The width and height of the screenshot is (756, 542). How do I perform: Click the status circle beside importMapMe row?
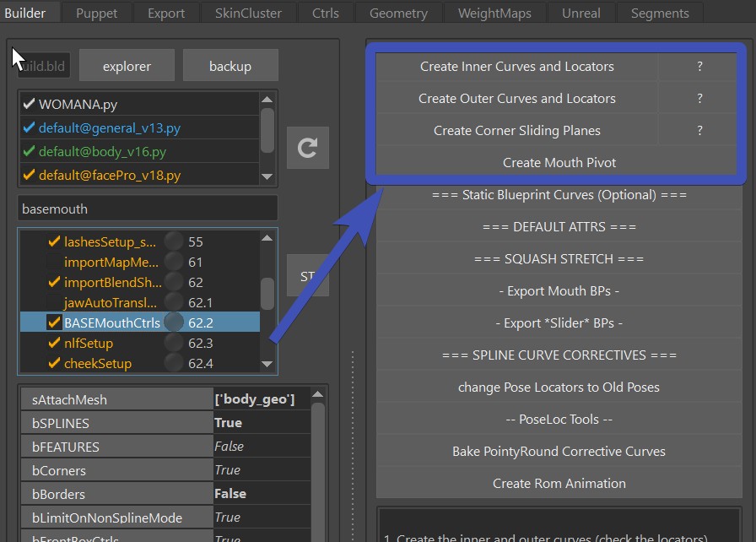coord(174,262)
